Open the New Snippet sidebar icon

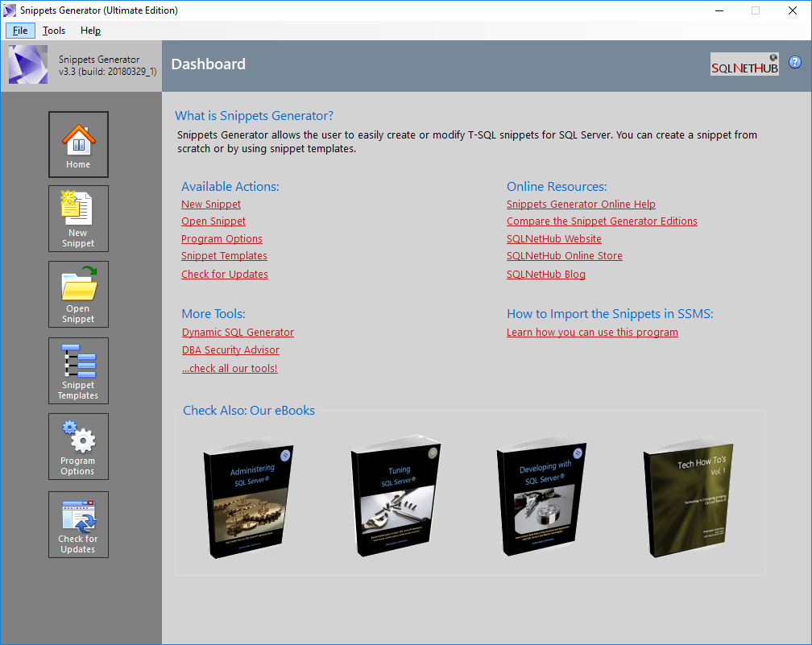point(78,218)
